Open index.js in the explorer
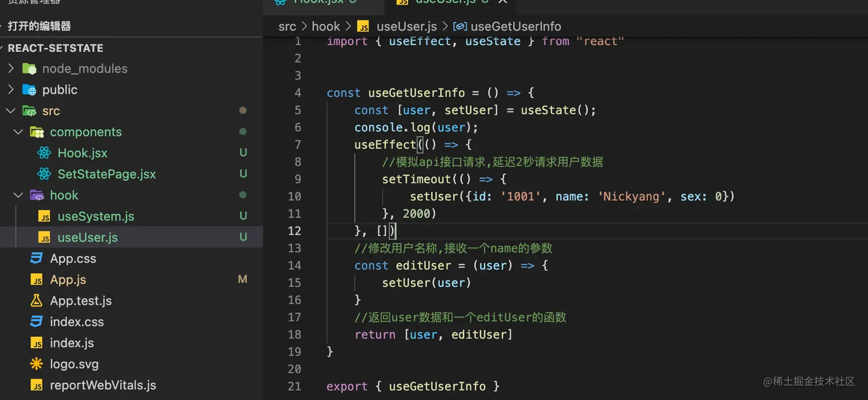868x400 pixels. click(72, 343)
